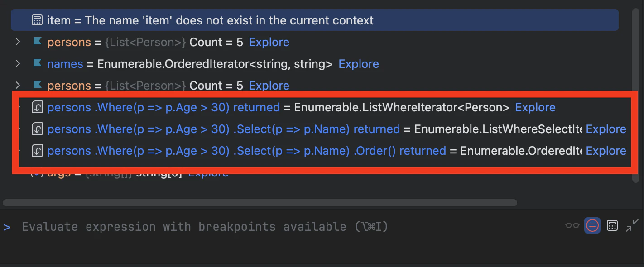Screen dimensions: 644x267
Task: Click Explore next to the topmost persons
Action: pos(269,42)
